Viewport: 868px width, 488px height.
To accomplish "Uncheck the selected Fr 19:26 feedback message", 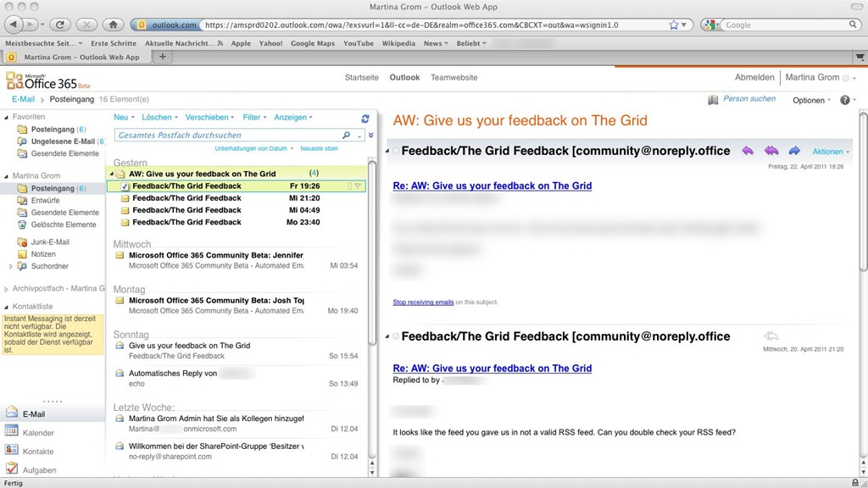I will click(x=125, y=186).
